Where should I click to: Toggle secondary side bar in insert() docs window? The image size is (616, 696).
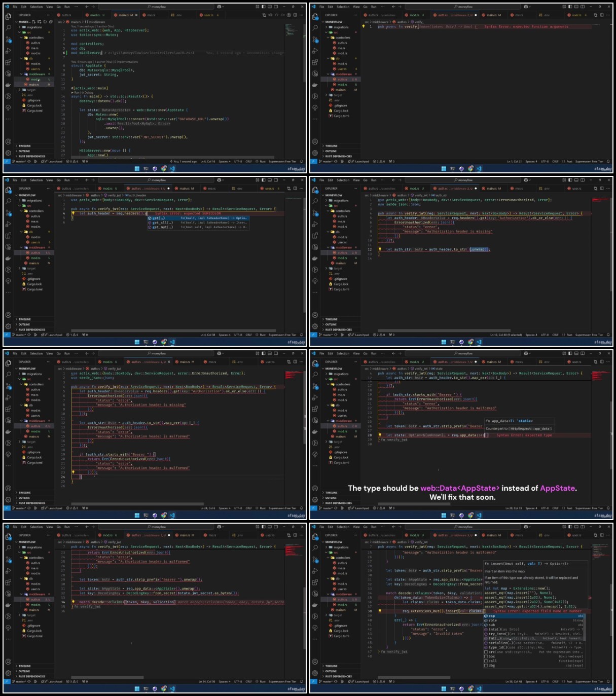click(x=583, y=527)
